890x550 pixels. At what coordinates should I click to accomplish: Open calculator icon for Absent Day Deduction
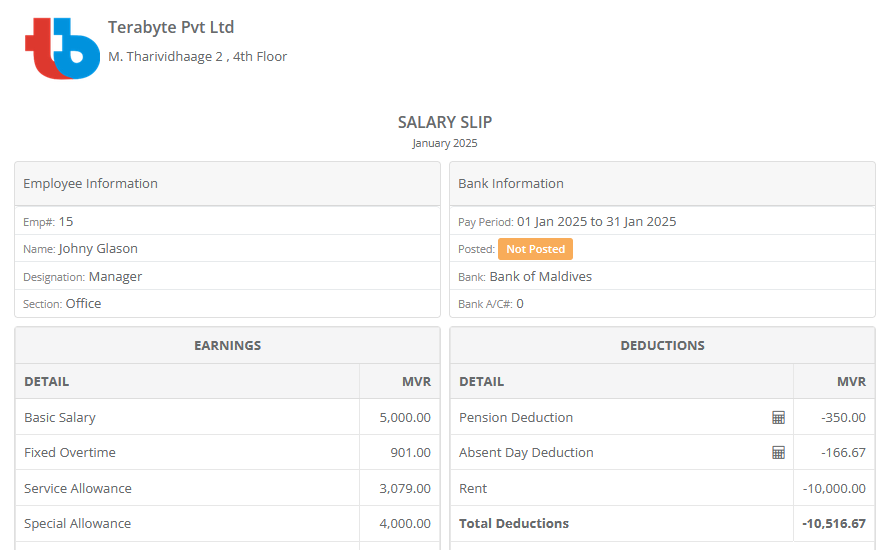(778, 453)
